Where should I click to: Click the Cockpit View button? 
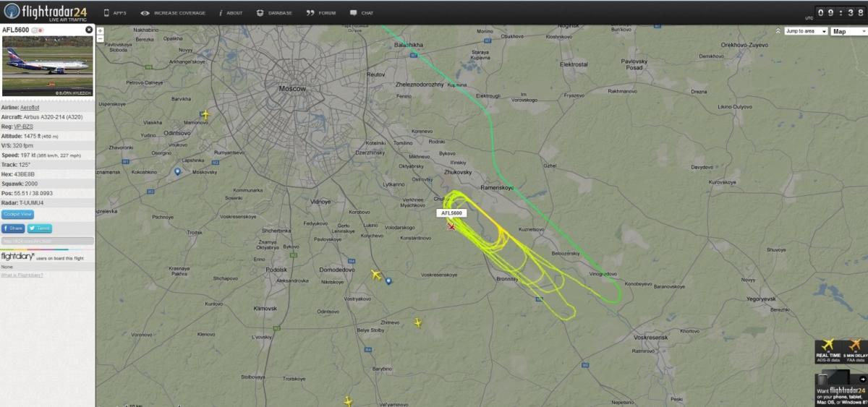[17, 214]
